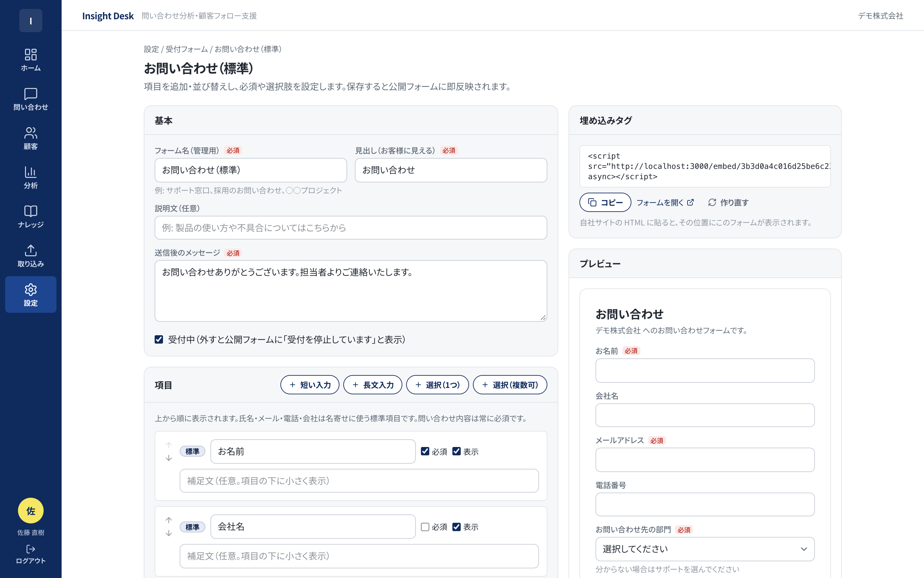Click the お問い合わせ (標準) page title
This screenshot has width=924, height=578.
coord(199,68)
